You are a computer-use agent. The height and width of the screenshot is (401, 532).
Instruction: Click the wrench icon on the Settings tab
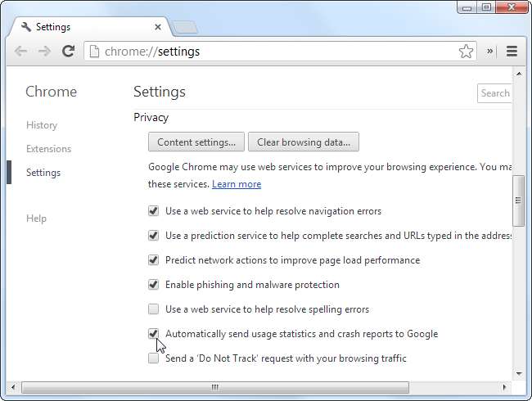click(25, 27)
